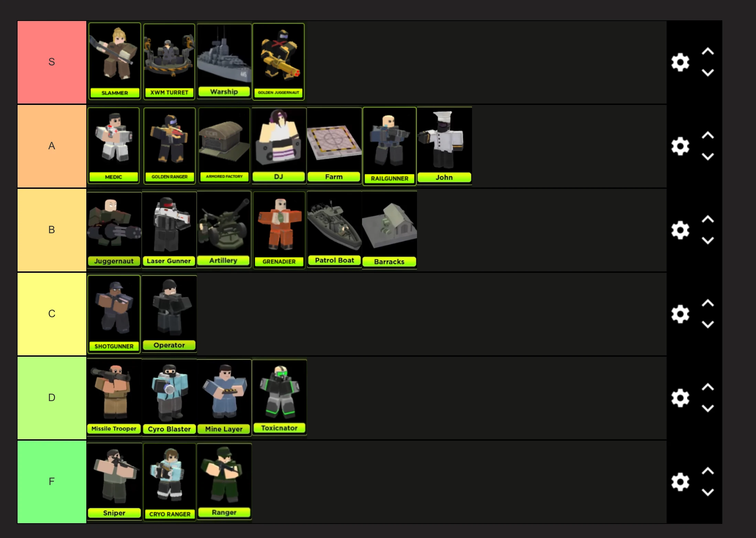
Task: Select the Cryo Ranger card in F tier
Action: point(169,482)
